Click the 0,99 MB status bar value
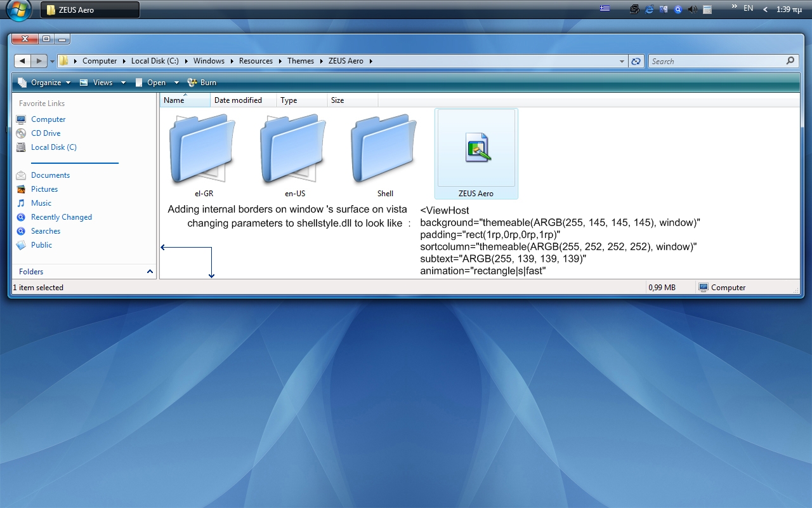 [662, 288]
